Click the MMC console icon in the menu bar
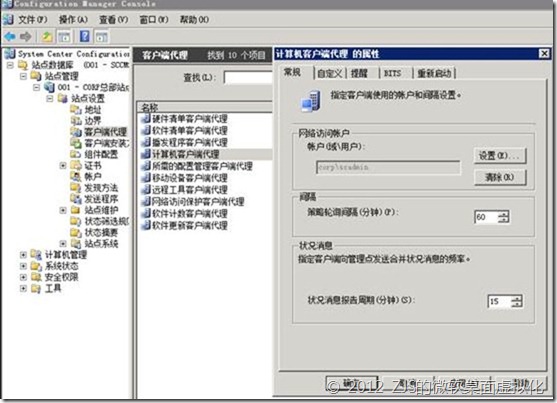This screenshot has width=557, height=403. 9,20
